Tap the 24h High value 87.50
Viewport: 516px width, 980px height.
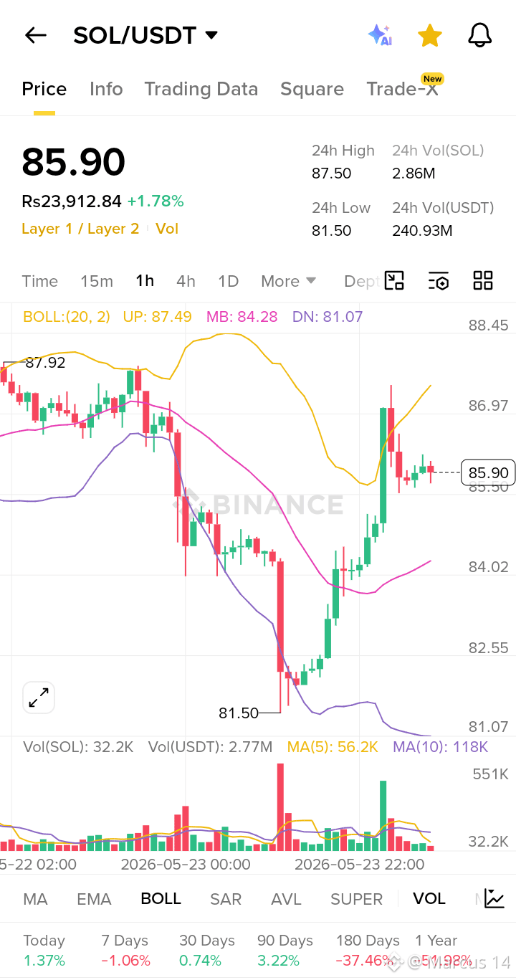[x=331, y=173]
